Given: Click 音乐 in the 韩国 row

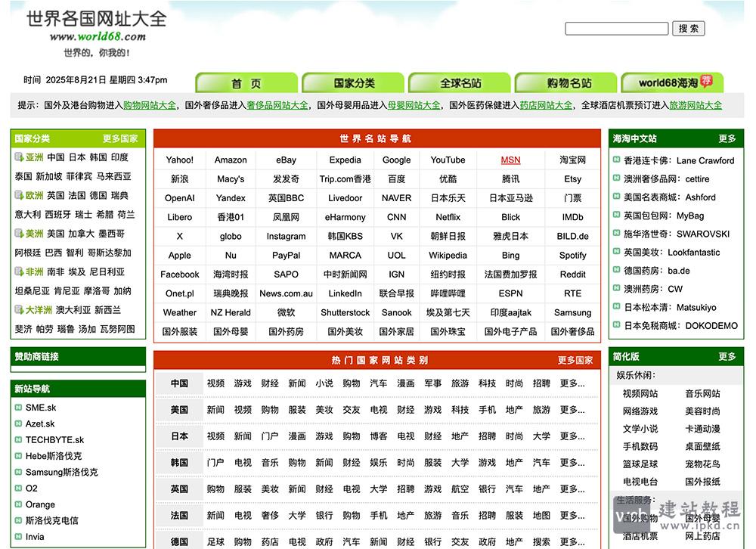Looking at the screenshot, I should click(270, 463).
